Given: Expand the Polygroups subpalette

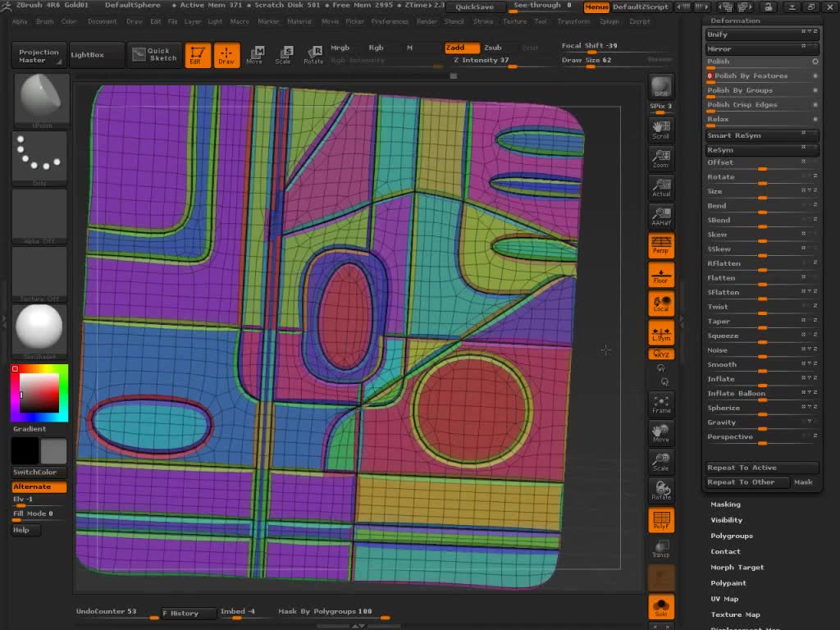Looking at the screenshot, I should click(x=732, y=536).
